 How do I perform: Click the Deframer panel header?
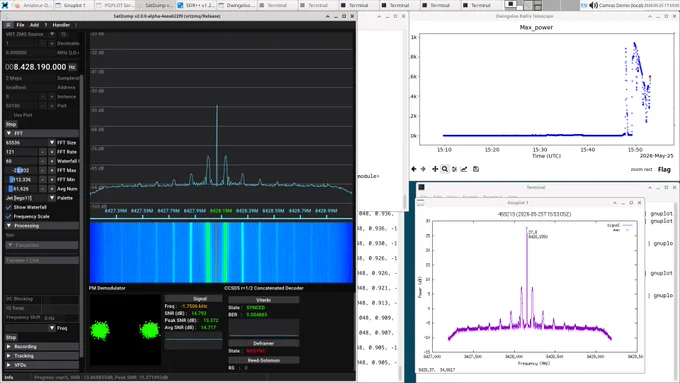click(x=263, y=343)
